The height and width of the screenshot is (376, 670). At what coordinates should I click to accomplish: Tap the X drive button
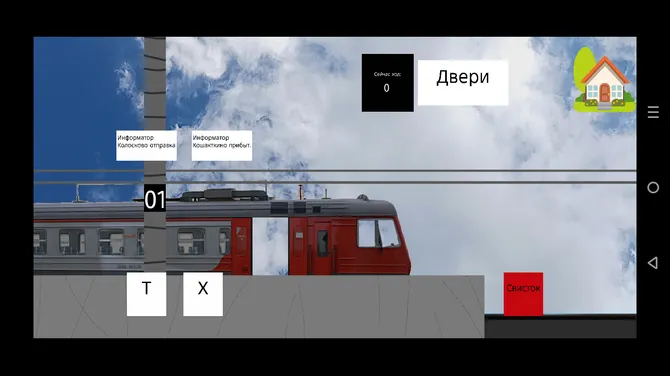(x=203, y=294)
